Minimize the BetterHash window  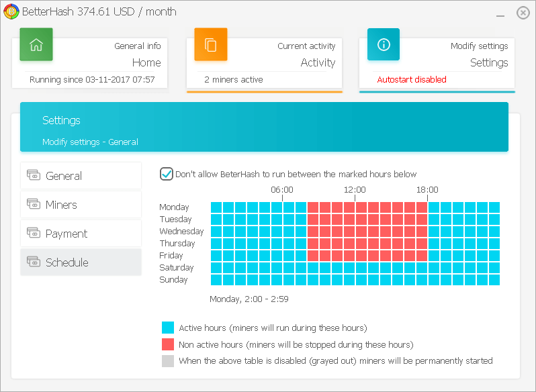click(501, 14)
